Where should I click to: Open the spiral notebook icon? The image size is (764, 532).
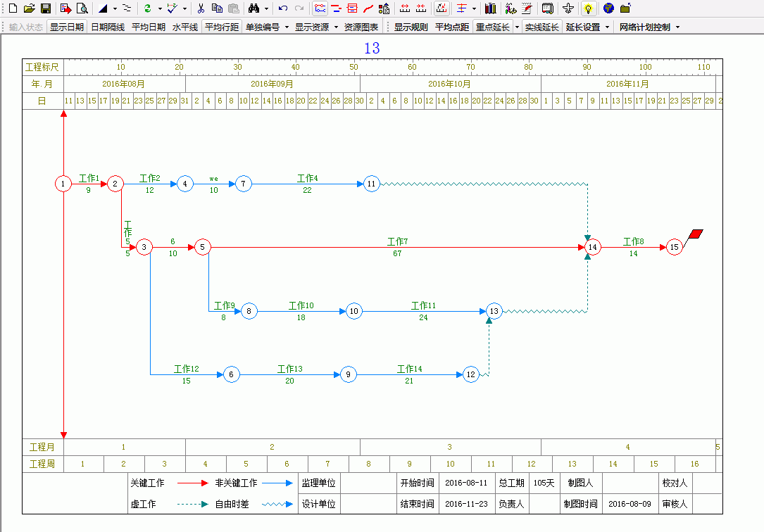(548, 8)
